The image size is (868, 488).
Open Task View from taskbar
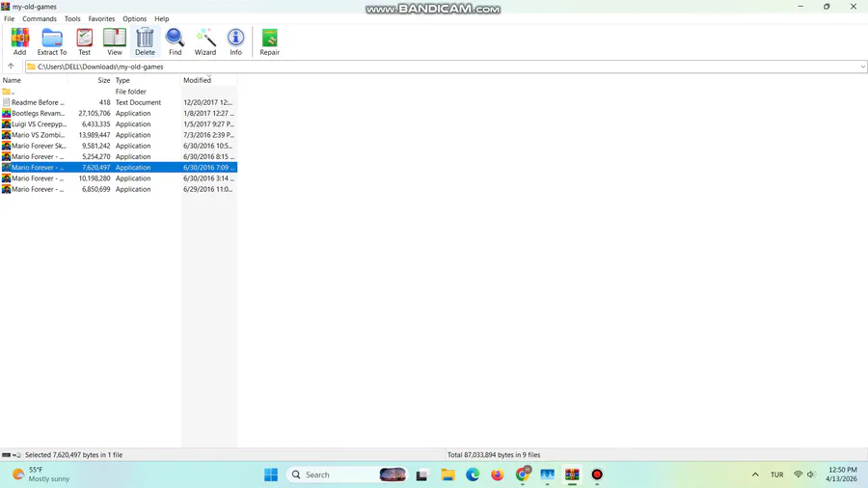pos(421,474)
